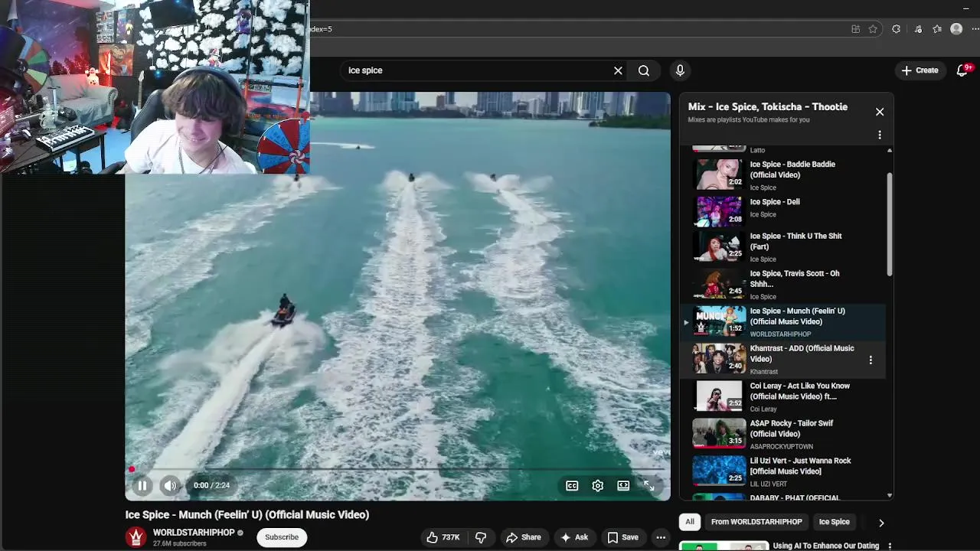Select 'Ice Spice - Deli' title text
The image size is (980, 551).
pyautogui.click(x=775, y=202)
